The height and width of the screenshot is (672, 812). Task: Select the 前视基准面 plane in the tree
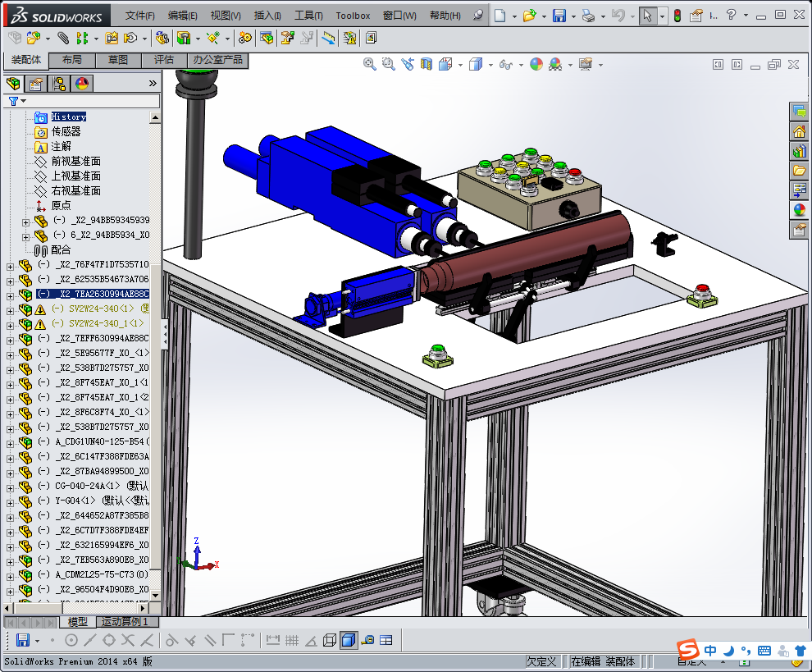coord(75,161)
